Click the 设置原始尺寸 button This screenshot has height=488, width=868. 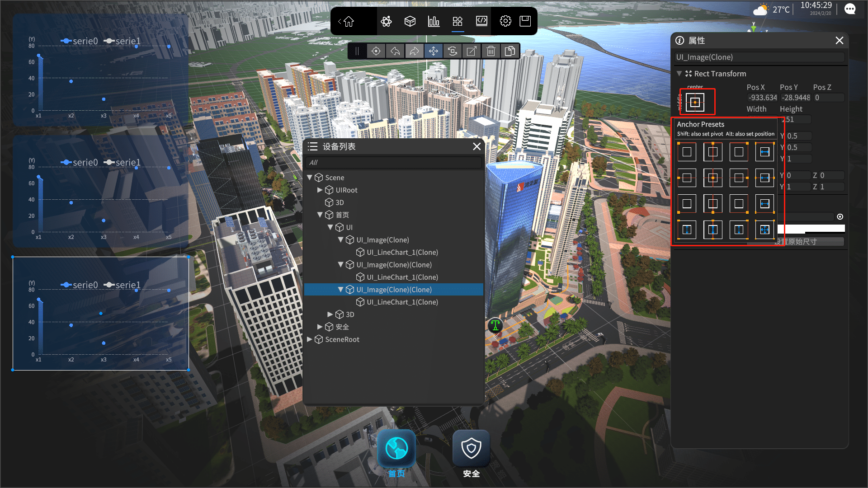click(809, 242)
